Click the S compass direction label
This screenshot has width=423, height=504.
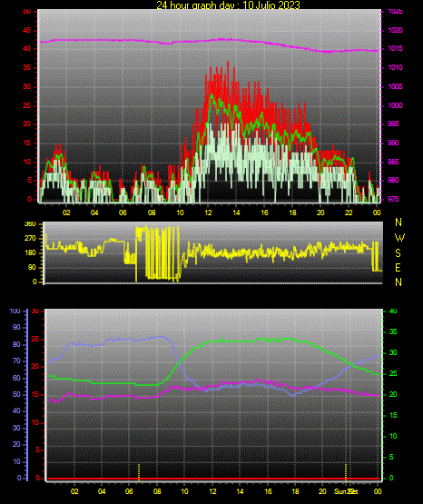point(398,253)
